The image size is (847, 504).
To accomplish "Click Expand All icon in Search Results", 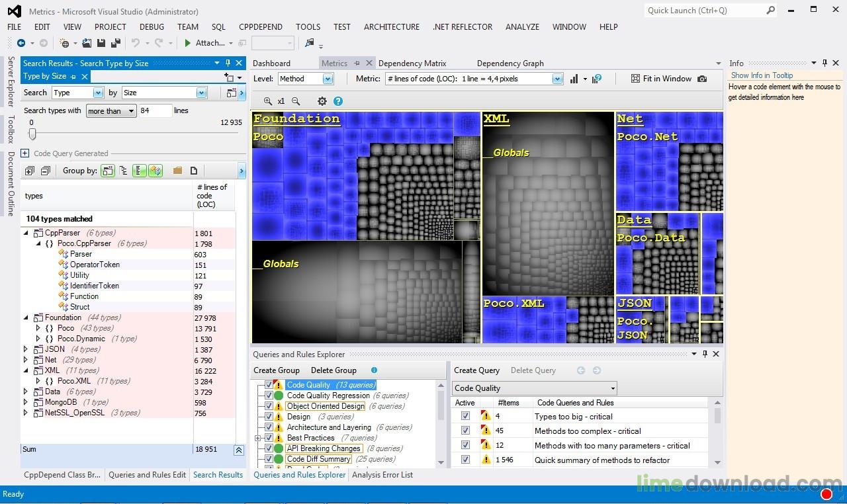I will point(29,171).
